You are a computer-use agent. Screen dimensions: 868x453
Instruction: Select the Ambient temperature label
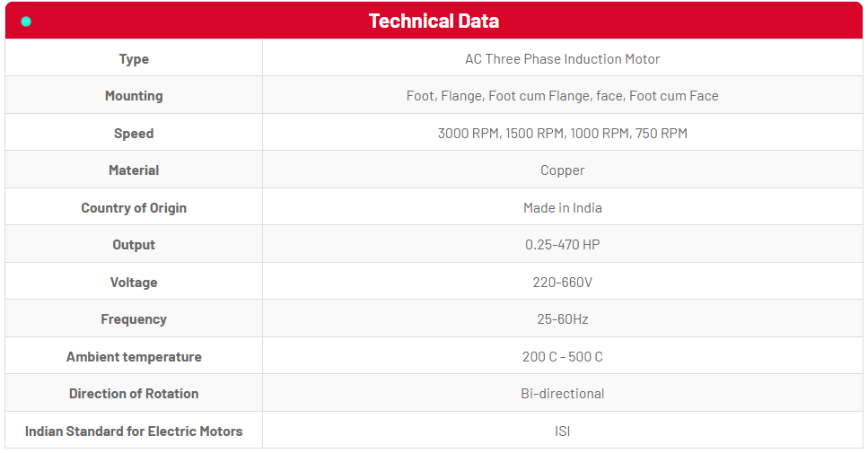(x=134, y=357)
